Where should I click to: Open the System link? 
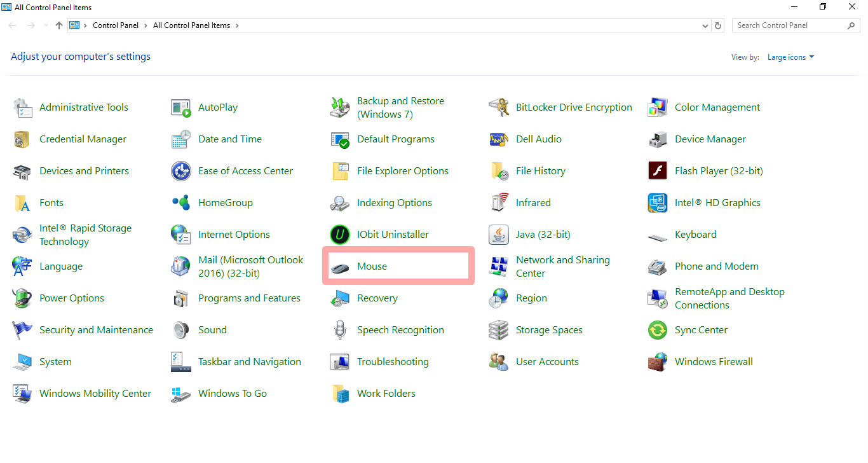point(55,362)
